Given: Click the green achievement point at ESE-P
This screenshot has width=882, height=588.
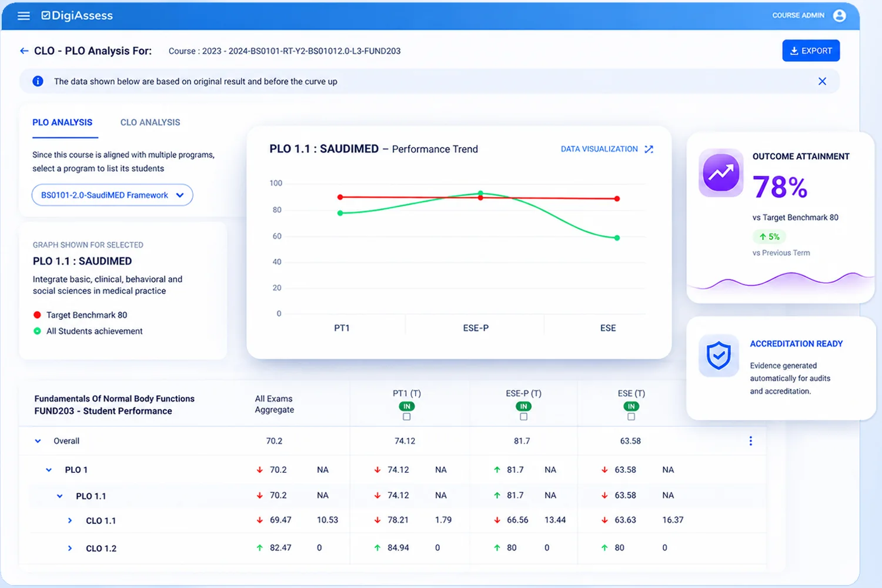Looking at the screenshot, I should click(x=480, y=193).
